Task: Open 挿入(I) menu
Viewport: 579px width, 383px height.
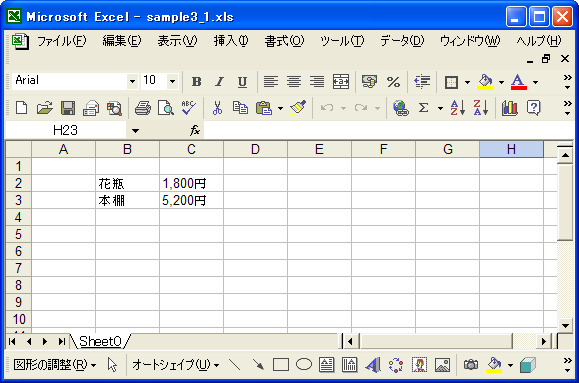Action: coord(231,41)
